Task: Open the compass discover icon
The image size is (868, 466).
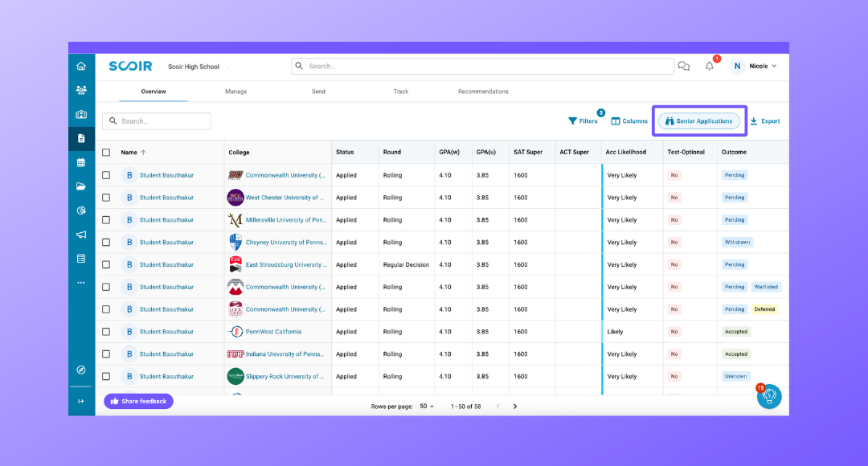Action: (81, 370)
